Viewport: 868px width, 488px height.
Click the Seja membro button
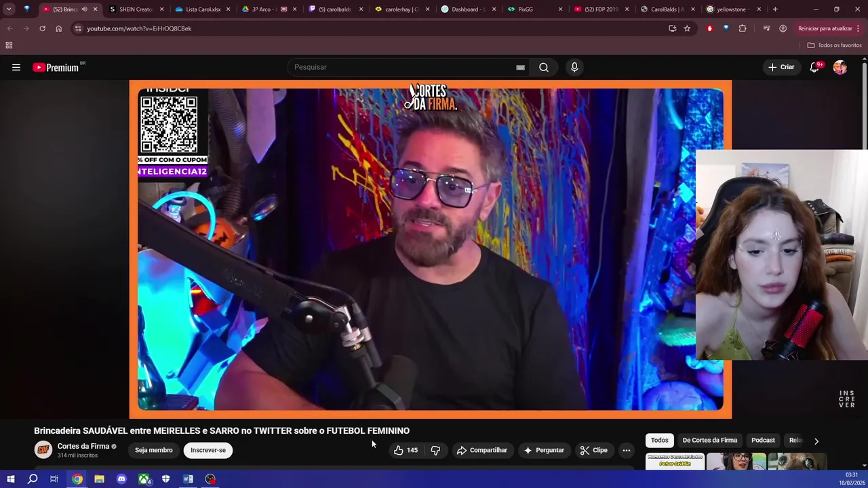(x=154, y=450)
